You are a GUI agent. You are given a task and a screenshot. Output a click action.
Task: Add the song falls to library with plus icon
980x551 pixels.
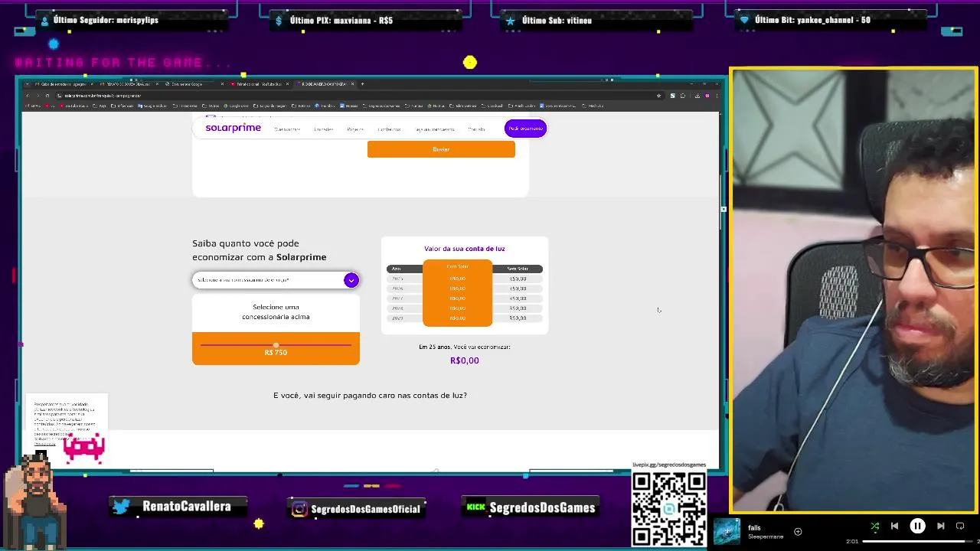[x=798, y=531]
